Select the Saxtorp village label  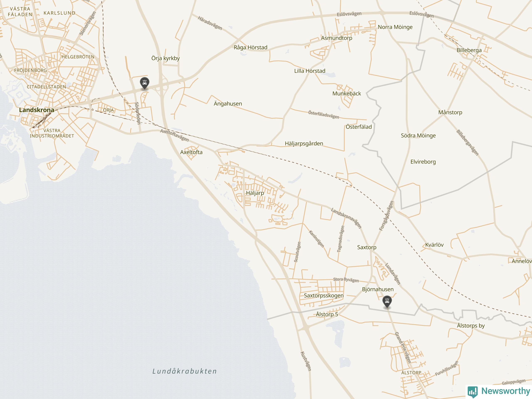pyautogui.click(x=367, y=247)
